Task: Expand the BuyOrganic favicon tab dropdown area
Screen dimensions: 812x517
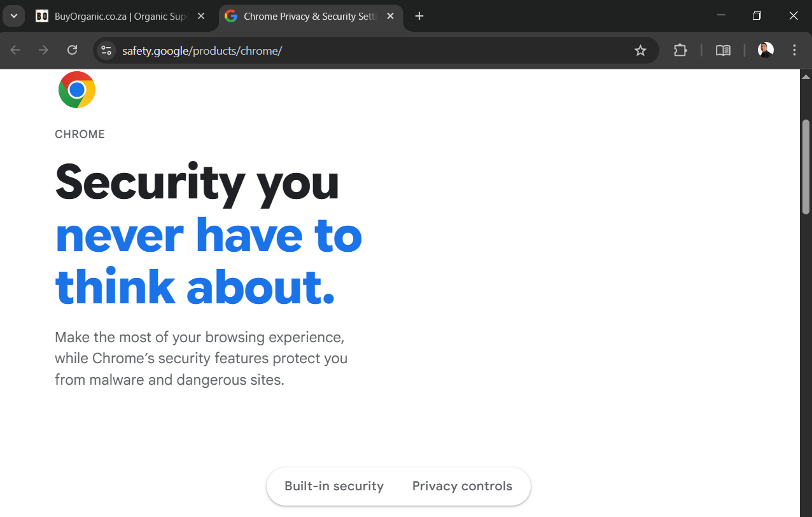Action: (42, 16)
